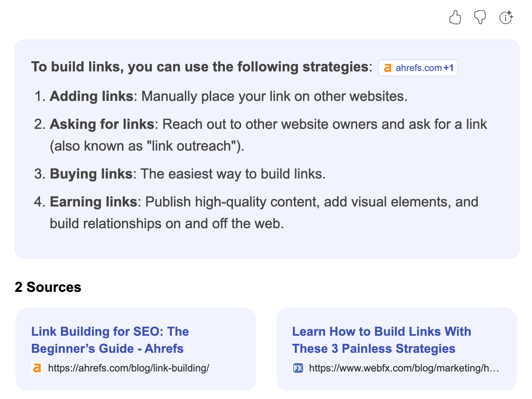Click the WebFX favicon beside the source URL
The width and height of the screenshot is (532, 399).
(298, 368)
